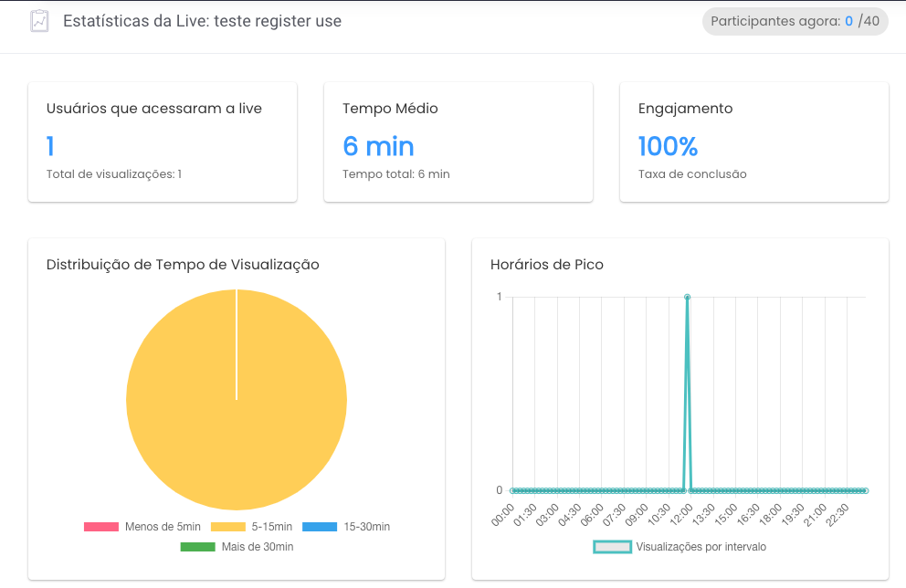Click the "Distribuição de Tempo de Visualização" heading
This screenshot has height=588, width=906.
pyautogui.click(x=183, y=265)
